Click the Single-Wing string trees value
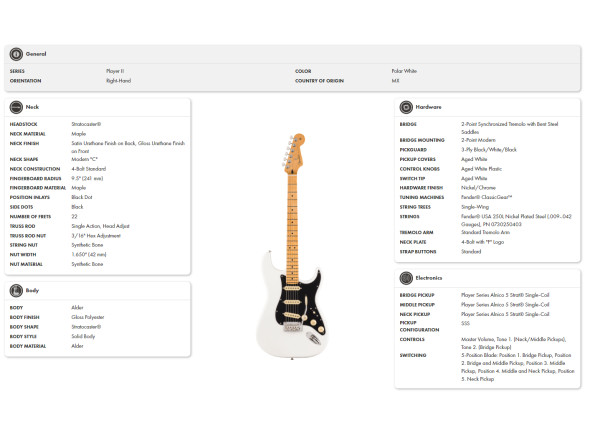The image size is (590, 434). 475,207
